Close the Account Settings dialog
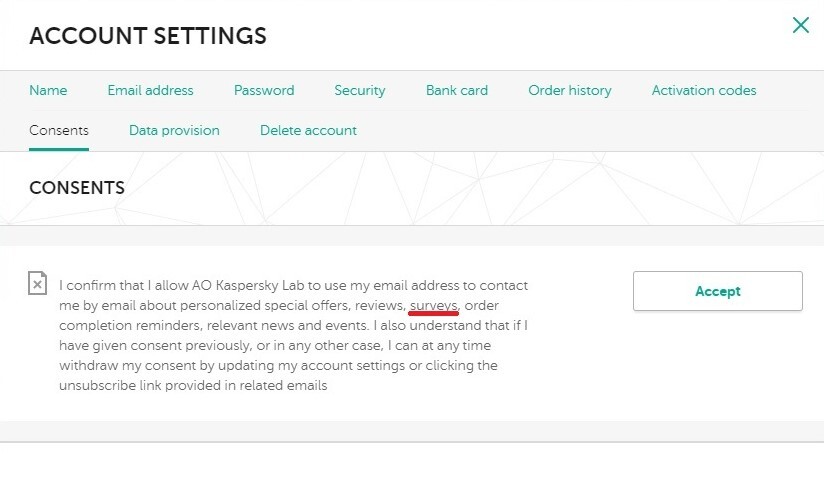The height and width of the screenshot is (481, 824). click(x=800, y=26)
